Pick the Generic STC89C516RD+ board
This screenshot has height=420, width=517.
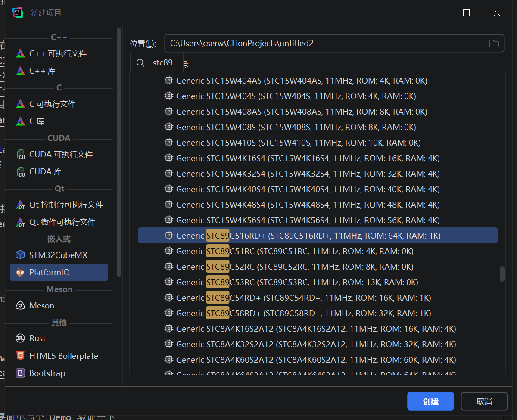point(308,236)
